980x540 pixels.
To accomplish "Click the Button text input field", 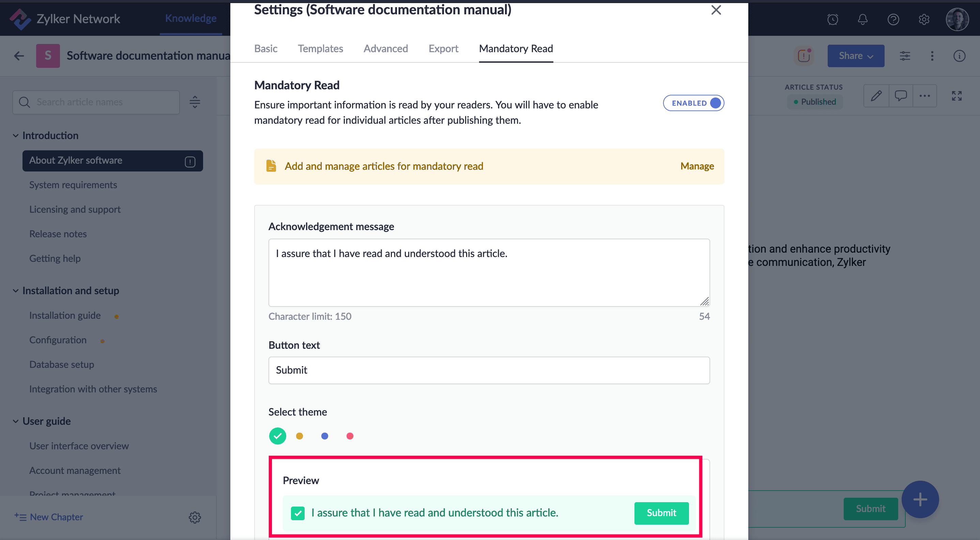I will [489, 370].
